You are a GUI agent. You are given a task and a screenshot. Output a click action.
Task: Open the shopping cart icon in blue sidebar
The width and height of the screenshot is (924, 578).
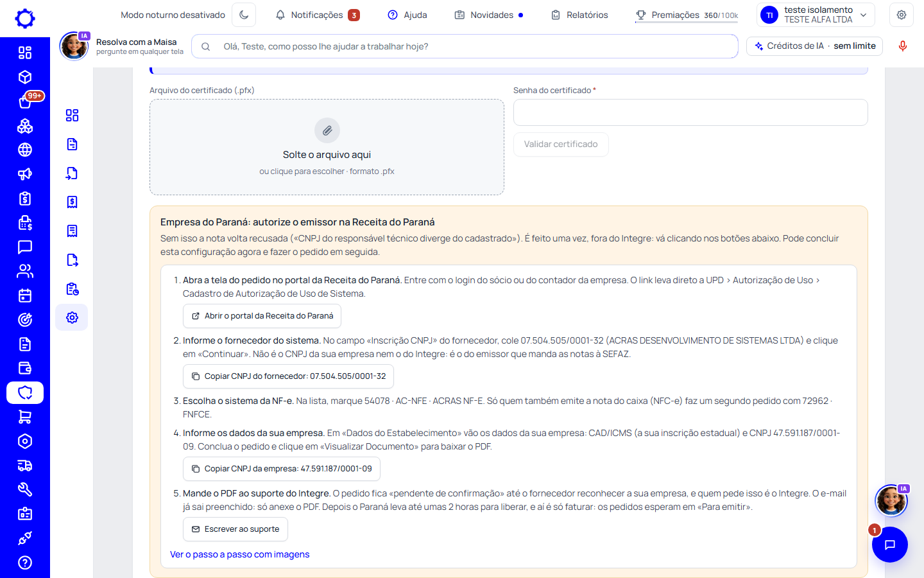[25, 417]
